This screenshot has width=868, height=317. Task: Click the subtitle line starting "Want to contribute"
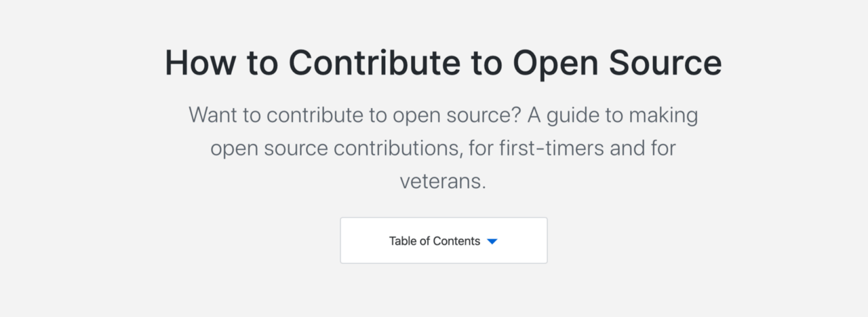tap(443, 115)
